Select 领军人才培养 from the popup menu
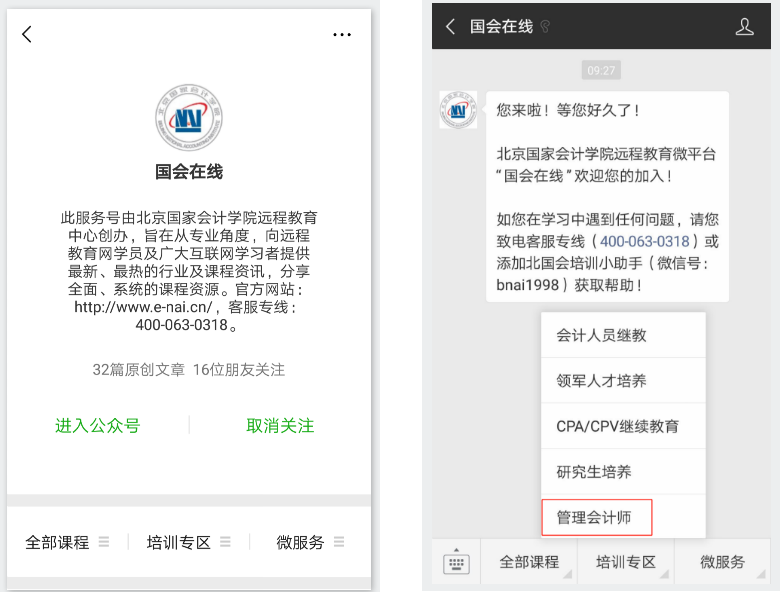 click(623, 380)
